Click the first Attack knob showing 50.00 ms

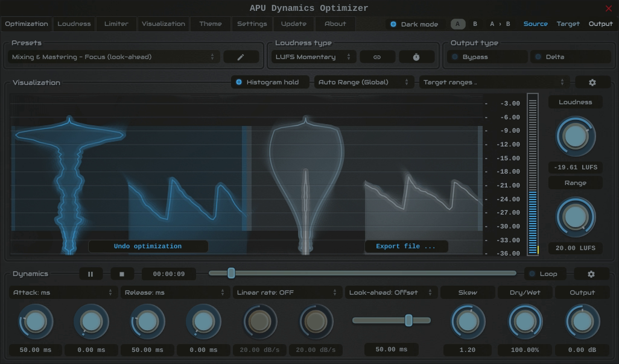click(x=36, y=322)
